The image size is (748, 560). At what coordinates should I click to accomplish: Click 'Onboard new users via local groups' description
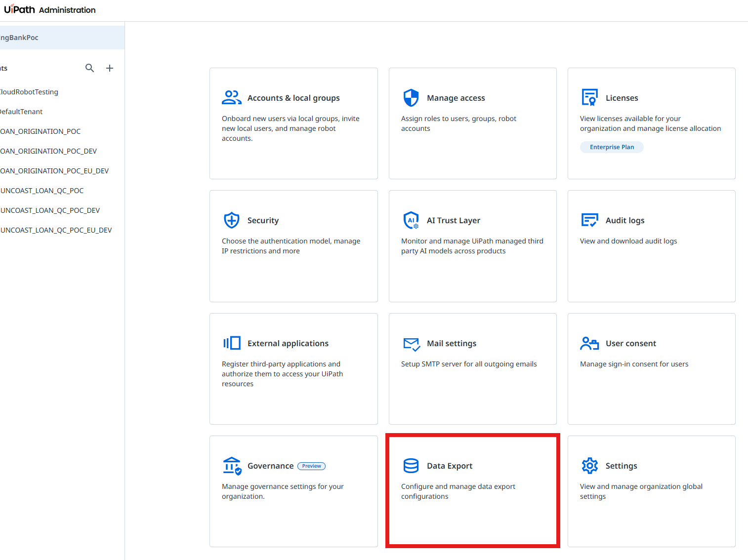pyautogui.click(x=291, y=128)
